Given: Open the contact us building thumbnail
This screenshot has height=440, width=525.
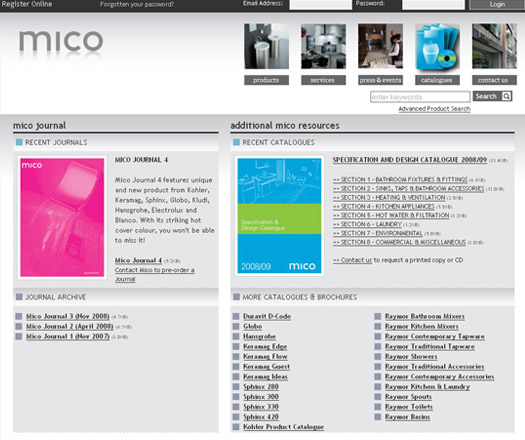Looking at the screenshot, I should (x=495, y=46).
